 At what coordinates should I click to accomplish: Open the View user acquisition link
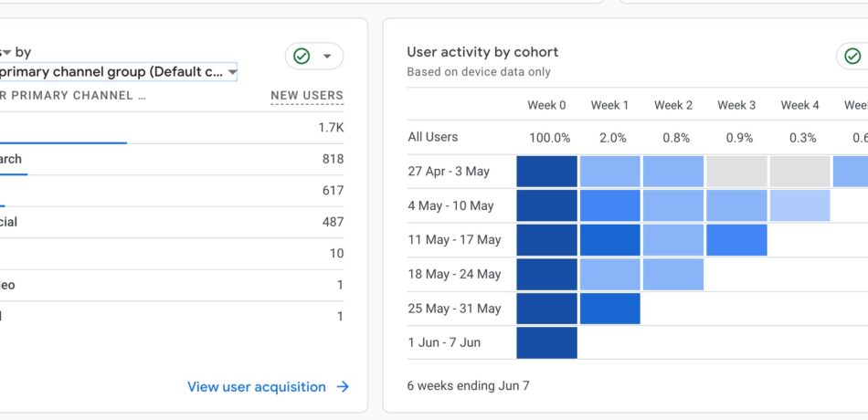(x=256, y=387)
